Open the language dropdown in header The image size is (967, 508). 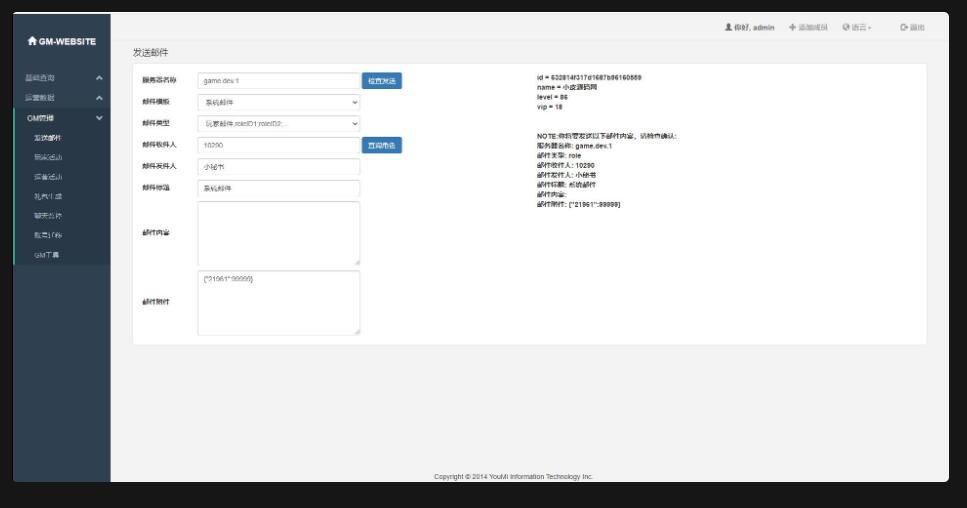pos(858,28)
